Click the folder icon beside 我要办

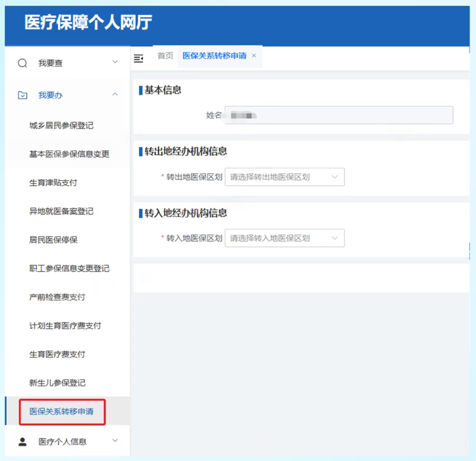click(22, 95)
